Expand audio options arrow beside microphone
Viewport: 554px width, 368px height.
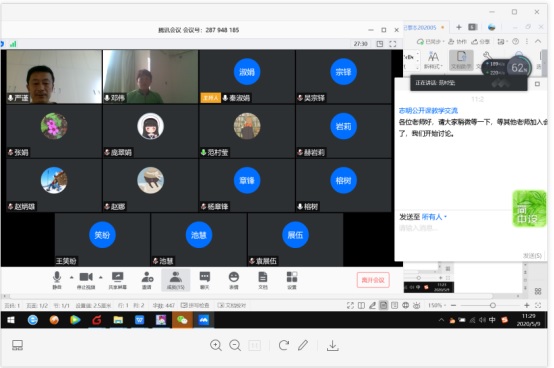72,277
